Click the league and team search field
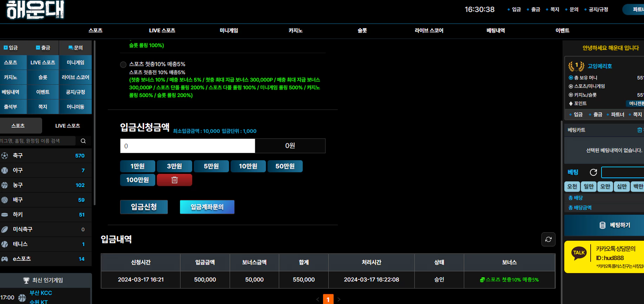Screen dimensions: 644x304 pos(38,141)
